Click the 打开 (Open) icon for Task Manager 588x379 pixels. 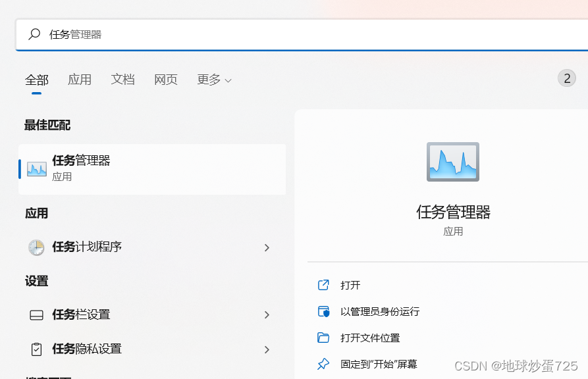323,285
